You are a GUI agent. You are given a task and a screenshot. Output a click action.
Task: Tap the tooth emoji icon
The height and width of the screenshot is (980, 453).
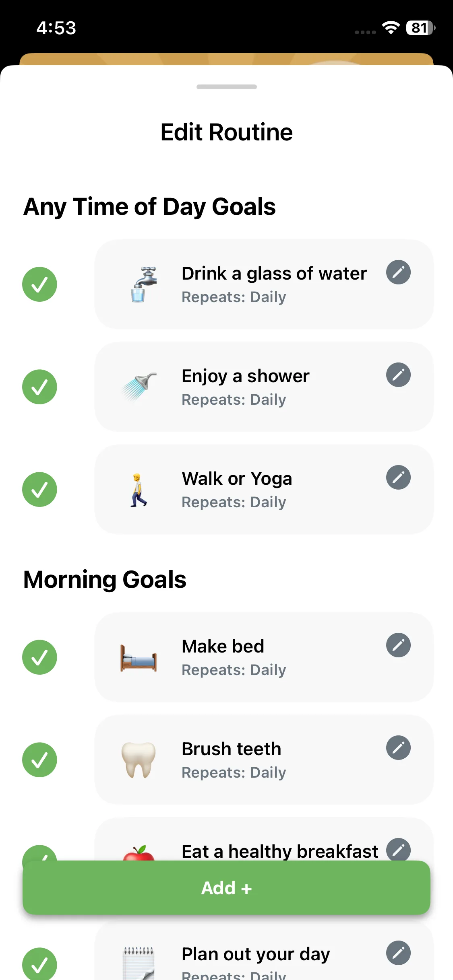[x=139, y=760]
